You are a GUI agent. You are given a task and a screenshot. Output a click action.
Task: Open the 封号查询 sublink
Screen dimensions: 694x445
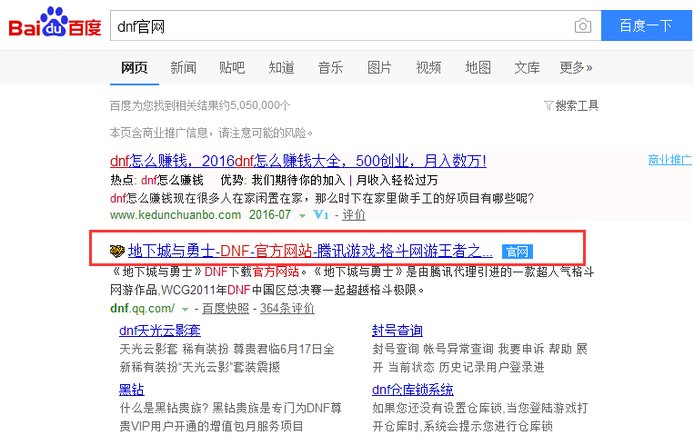point(397,330)
